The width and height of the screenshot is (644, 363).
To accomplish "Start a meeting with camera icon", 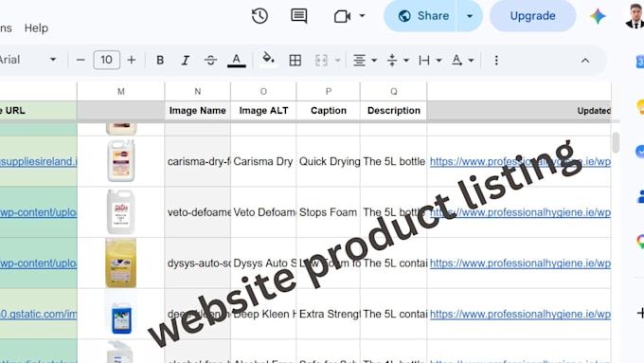I will tap(342, 16).
